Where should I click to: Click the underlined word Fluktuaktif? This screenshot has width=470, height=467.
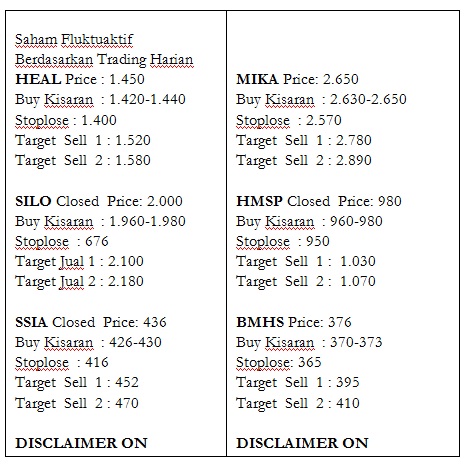97,39
